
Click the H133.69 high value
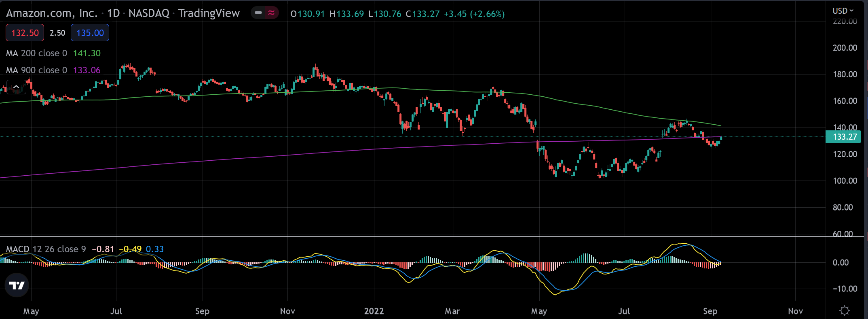[346, 14]
